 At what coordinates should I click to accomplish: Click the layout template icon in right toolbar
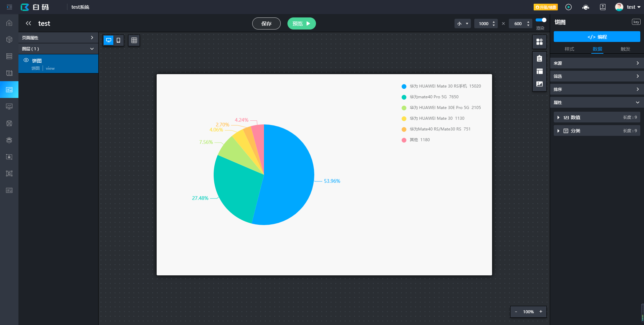coord(539,71)
